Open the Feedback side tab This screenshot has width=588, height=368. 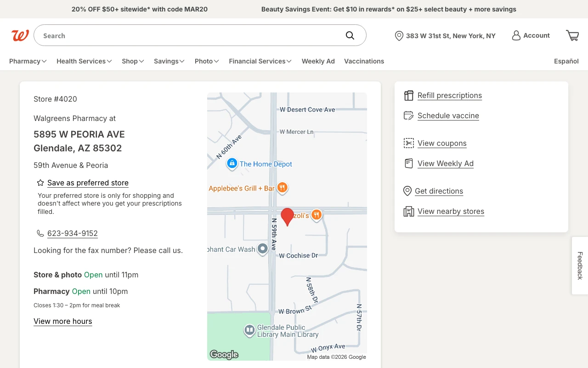pyautogui.click(x=580, y=265)
